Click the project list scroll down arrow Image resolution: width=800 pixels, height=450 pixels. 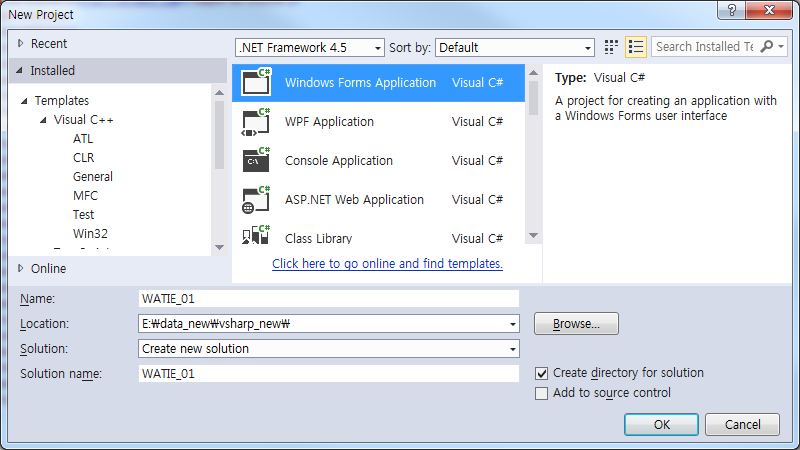point(533,236)
